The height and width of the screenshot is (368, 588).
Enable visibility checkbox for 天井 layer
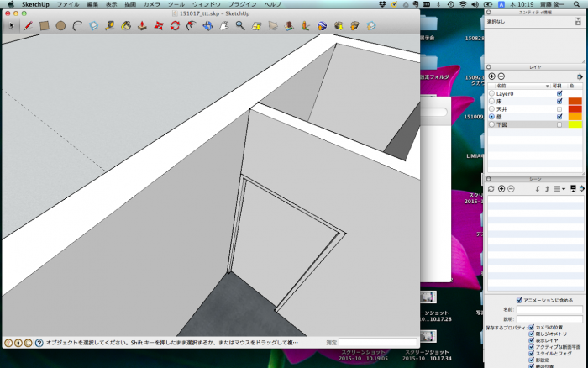coord(559,108)
